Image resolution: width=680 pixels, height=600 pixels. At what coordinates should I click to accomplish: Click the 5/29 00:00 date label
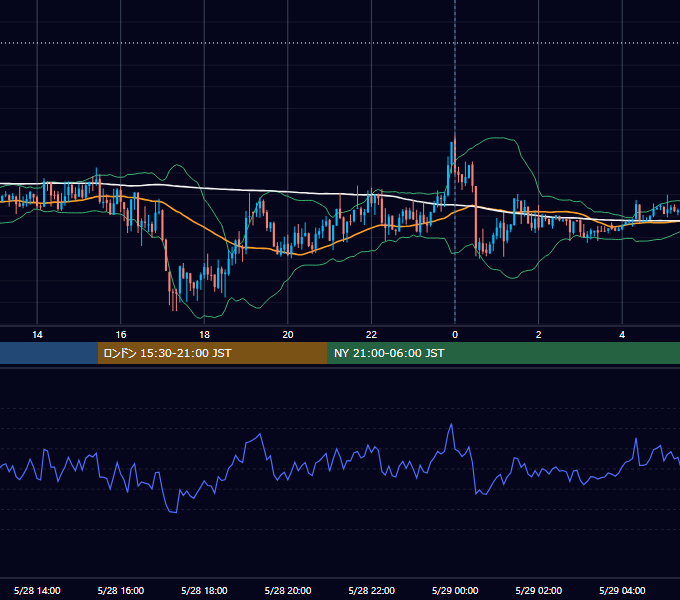455,590
